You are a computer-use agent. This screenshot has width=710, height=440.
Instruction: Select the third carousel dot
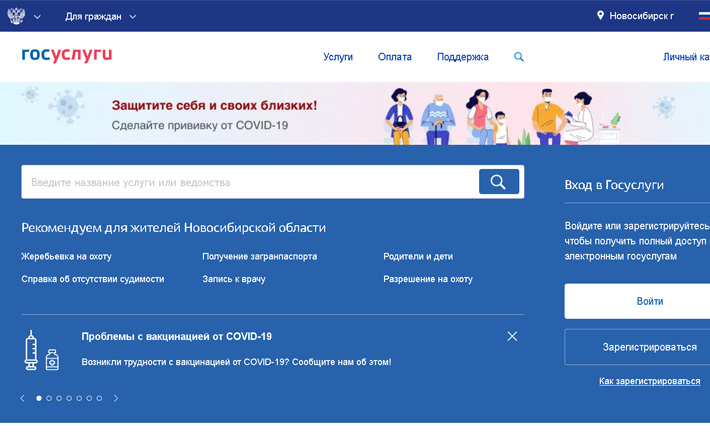click(x=59, y=398)
